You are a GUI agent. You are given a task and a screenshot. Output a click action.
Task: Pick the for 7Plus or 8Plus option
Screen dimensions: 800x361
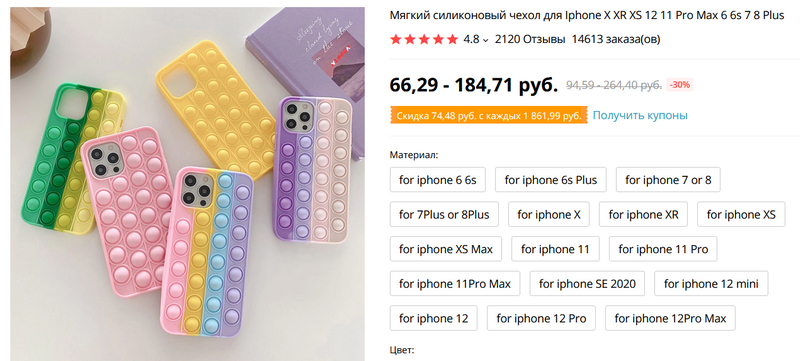(444, 215)
